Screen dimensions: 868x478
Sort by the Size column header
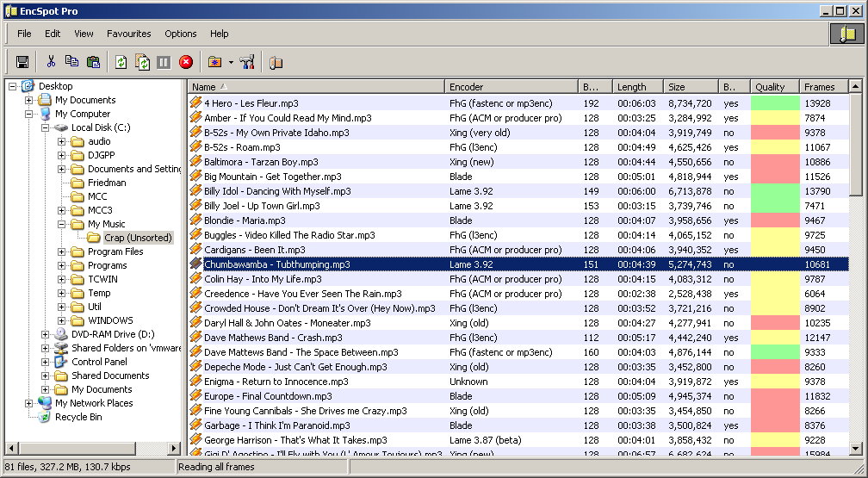point(691,87)
